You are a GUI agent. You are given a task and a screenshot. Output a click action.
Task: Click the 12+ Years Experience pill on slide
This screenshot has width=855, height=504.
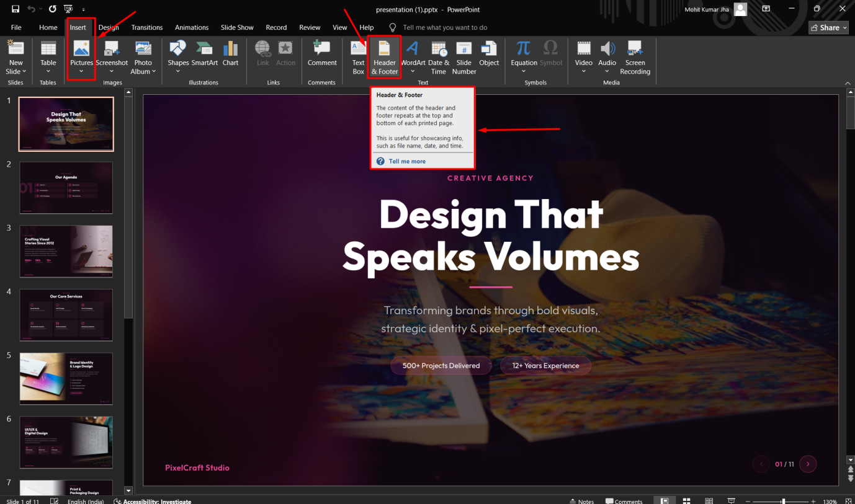tap(545, 366)
